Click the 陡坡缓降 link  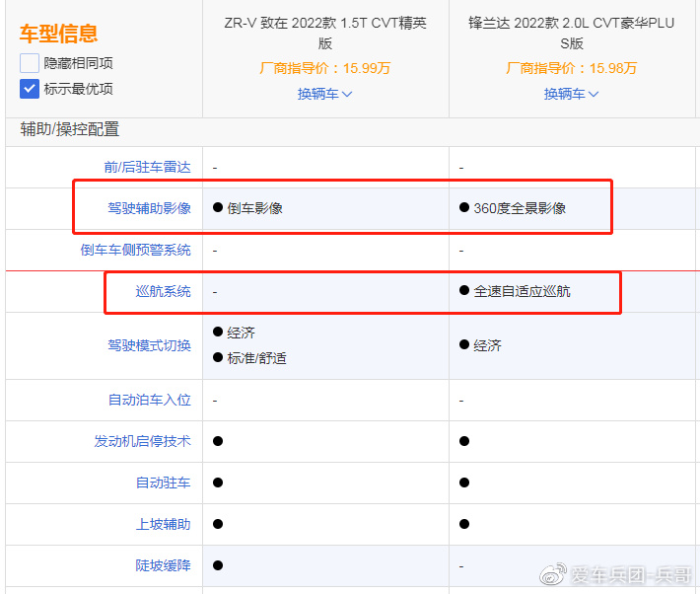click(163, 565)
